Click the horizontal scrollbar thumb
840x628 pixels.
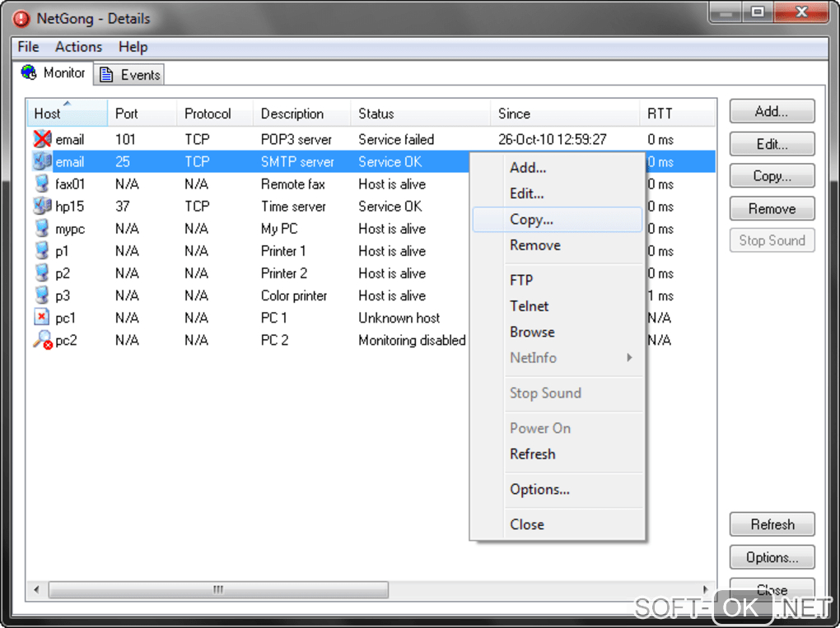(218, 589)
